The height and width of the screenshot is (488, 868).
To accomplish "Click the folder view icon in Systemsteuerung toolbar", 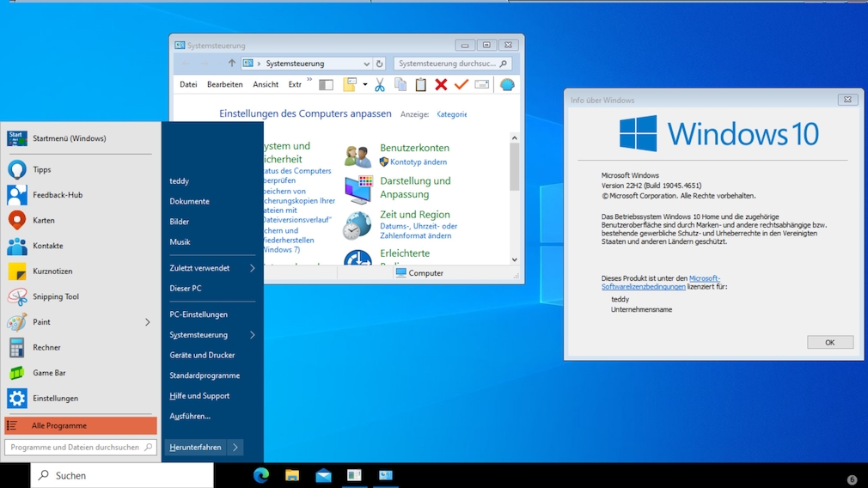I will click(350, 85).
